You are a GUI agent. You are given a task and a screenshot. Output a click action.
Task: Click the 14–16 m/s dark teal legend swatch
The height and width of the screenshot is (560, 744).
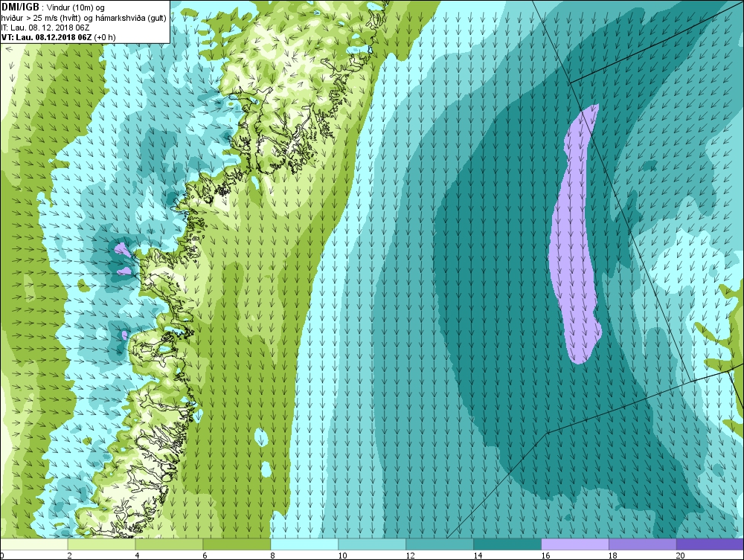tap(507, 544)
